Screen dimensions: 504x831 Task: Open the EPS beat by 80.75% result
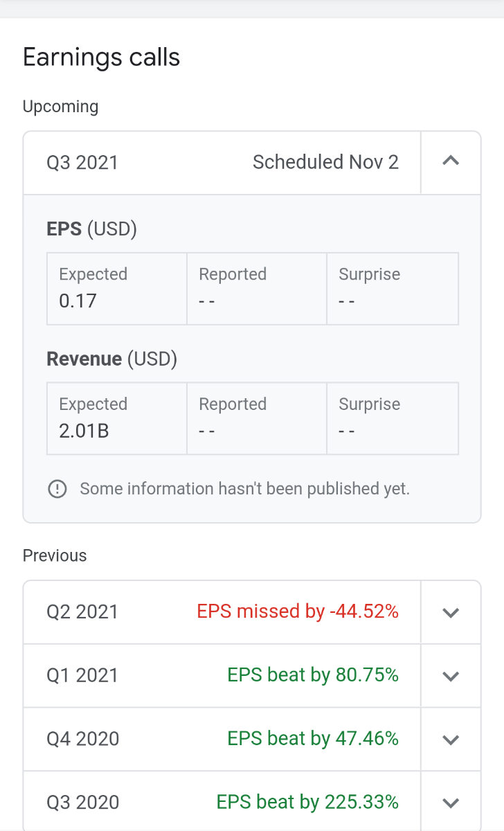click(x=313, y=675)
